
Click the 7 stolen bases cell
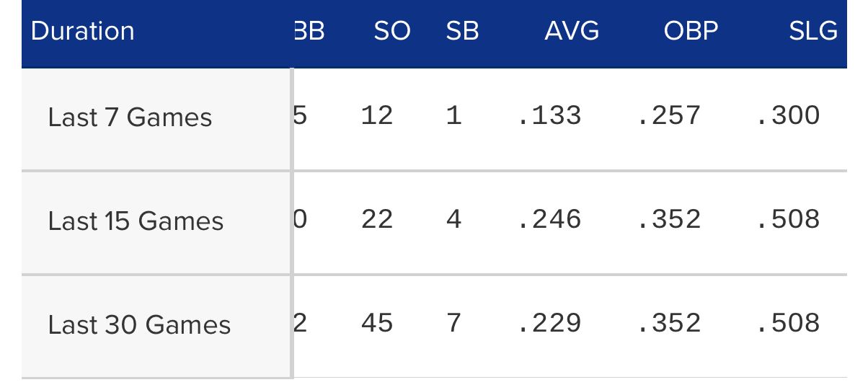[453, 322]
